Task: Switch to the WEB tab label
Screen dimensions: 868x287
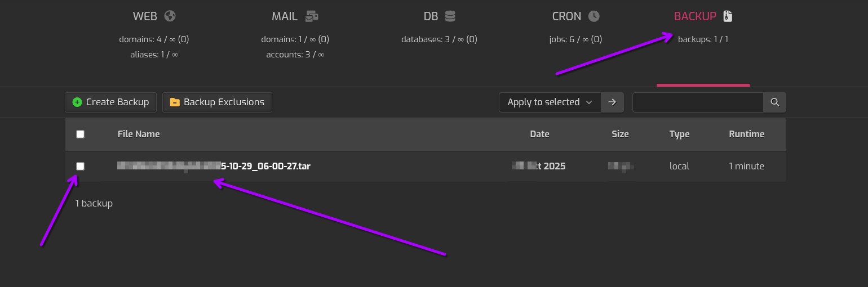Action: (145, 16)
